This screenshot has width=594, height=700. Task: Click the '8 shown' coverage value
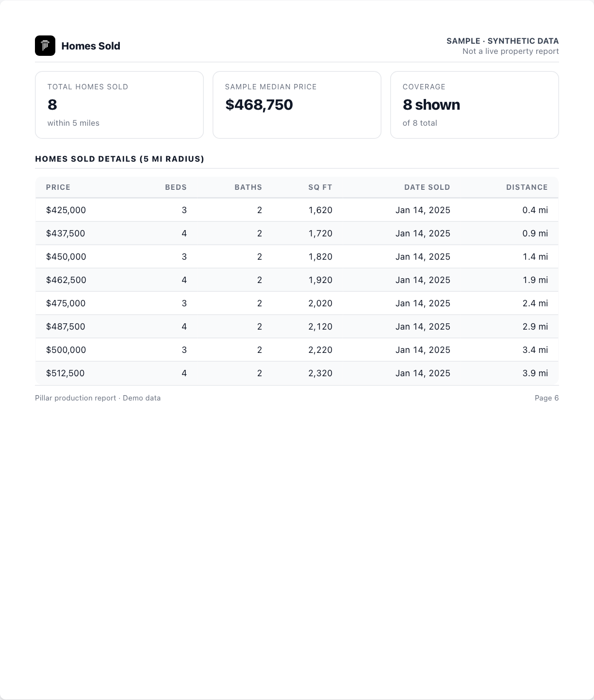click(431, 105)
